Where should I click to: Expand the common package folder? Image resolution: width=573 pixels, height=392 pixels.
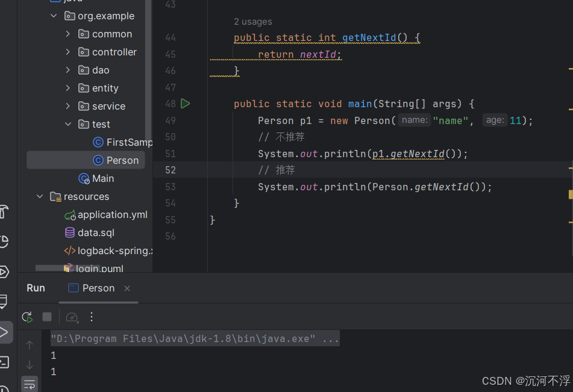pos(67,34)
